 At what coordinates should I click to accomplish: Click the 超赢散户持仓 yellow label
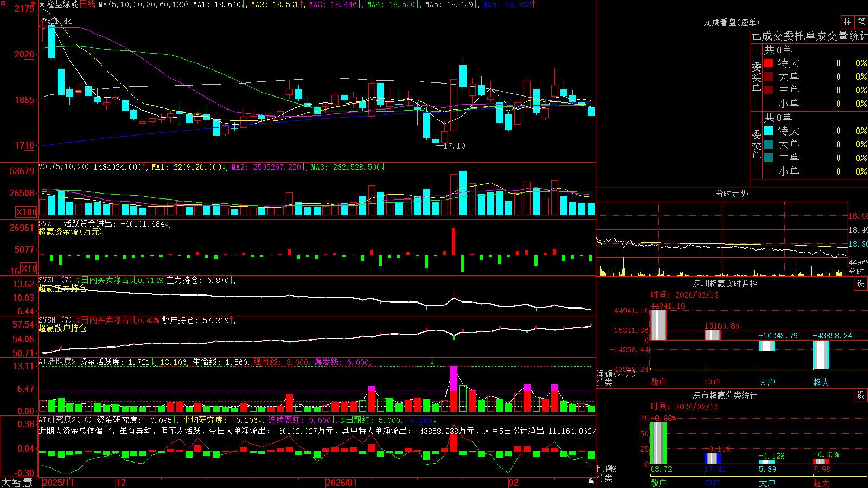pos(62,328)
